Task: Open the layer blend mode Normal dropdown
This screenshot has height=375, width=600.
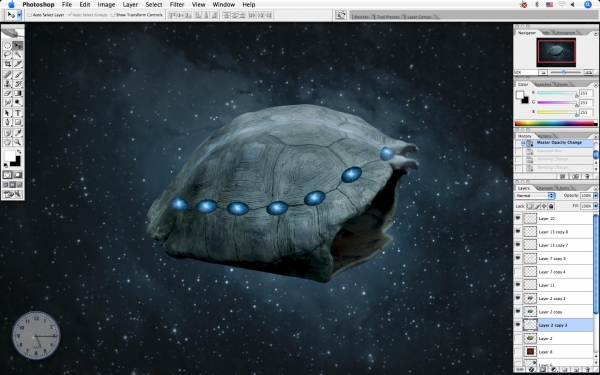Action: [535, 196]
